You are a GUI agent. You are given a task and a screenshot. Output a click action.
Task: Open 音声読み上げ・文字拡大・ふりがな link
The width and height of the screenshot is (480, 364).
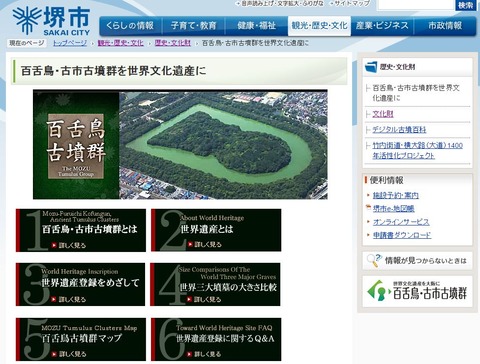coord(282,3)
